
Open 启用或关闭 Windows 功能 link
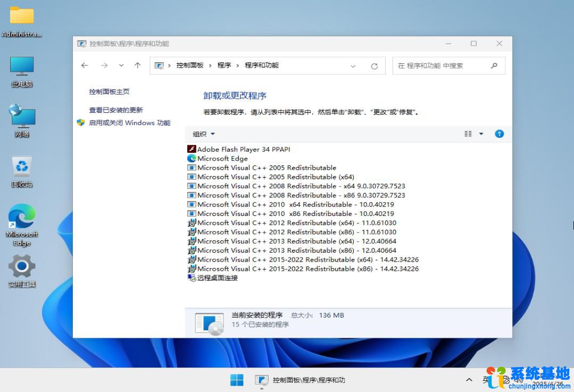click(130, 123)
